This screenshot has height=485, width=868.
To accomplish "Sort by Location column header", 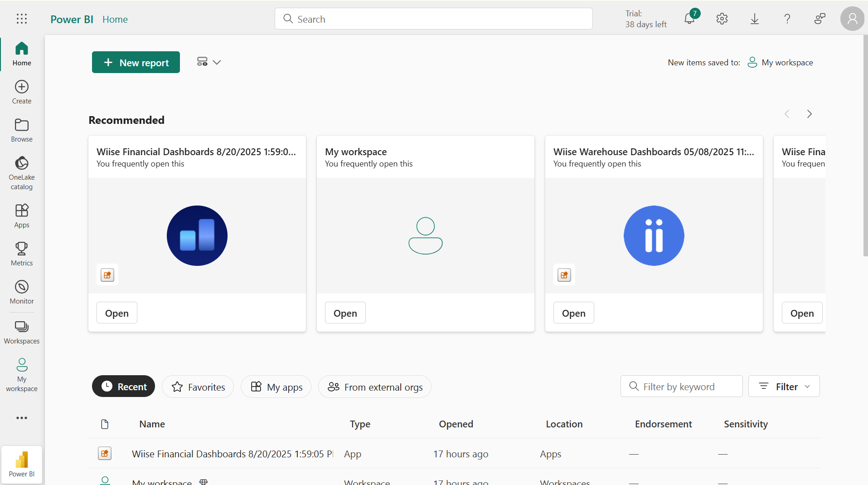I will [564, 424].
